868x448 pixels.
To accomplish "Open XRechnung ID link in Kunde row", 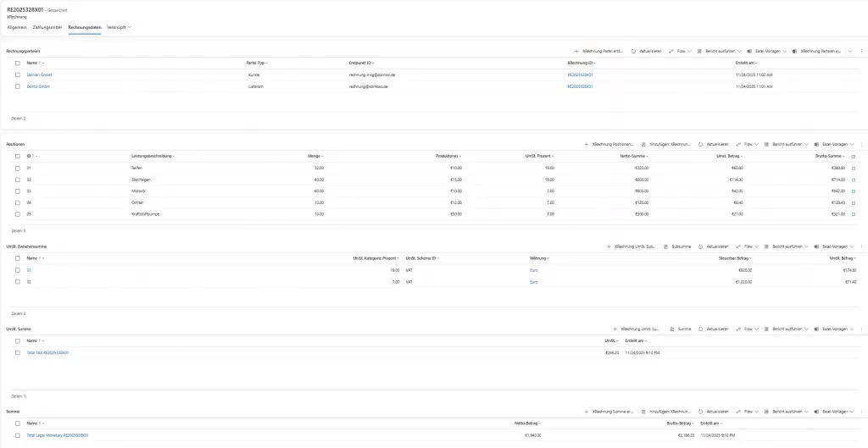I will [x=580, y=75].
